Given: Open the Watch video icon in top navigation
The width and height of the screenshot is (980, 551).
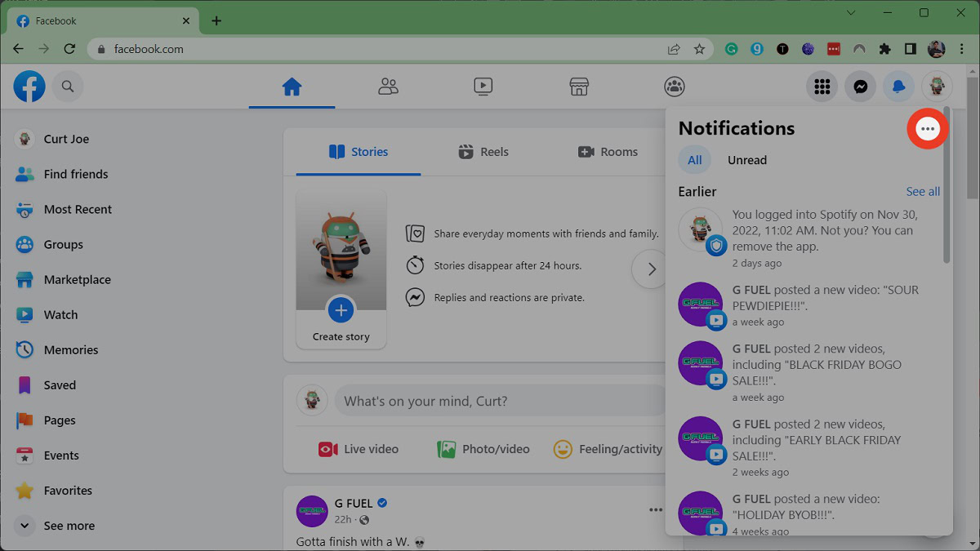Looking at the screenshot, I should [x=483, y=87].
